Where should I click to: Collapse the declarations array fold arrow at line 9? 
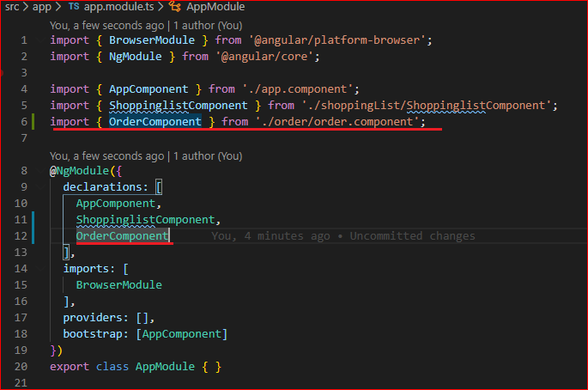40,187
